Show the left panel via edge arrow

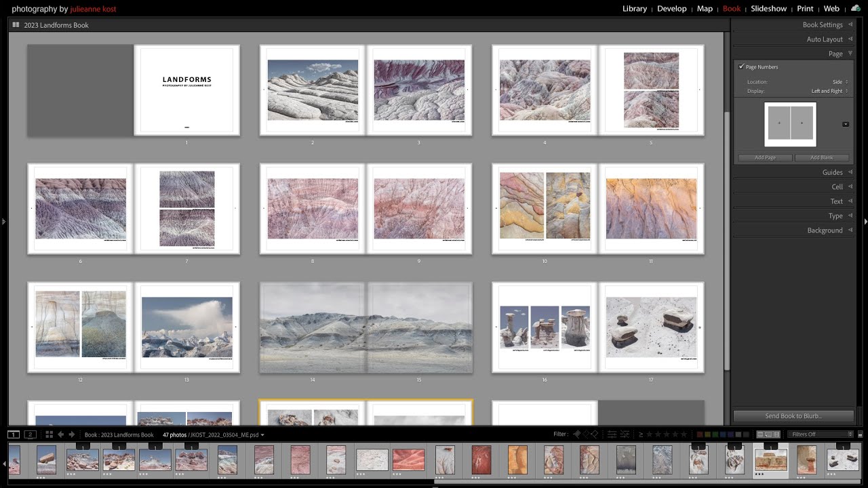pos(3,221)
